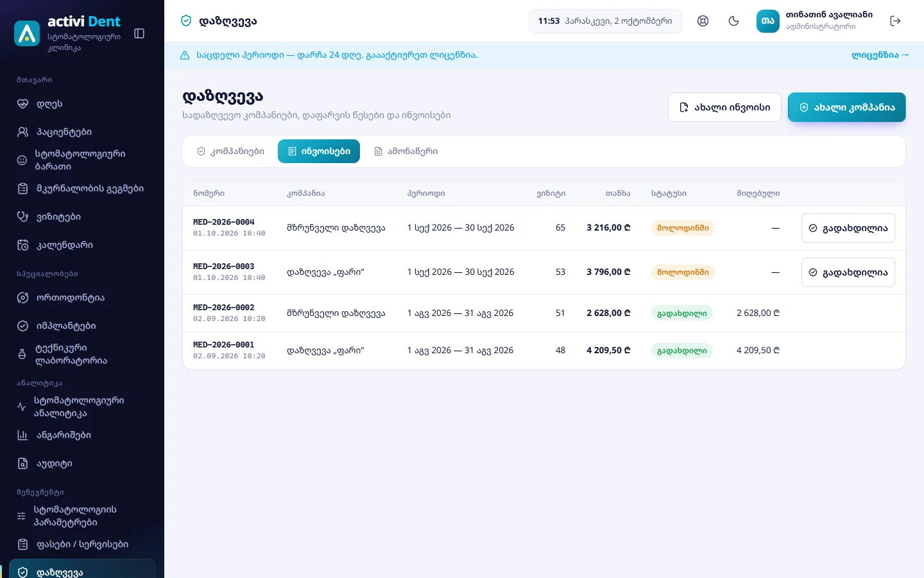Image resolution: width=924 pixels, height=578 pixels.
Task: Open აუდიტი in the sidebar
Action: [82, 464]
